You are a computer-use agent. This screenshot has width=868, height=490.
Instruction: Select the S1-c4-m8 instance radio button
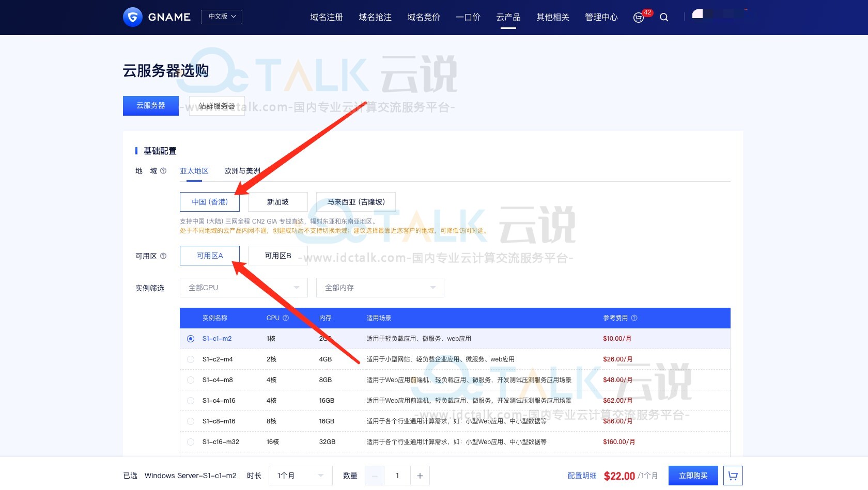click(x=191, y=380)
